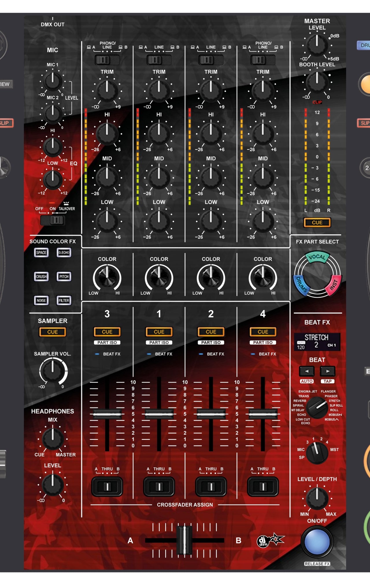Click the HEADPHONES LEVEL knob
The width and height of the screenshot is (370, 588).
pos(53,485)
